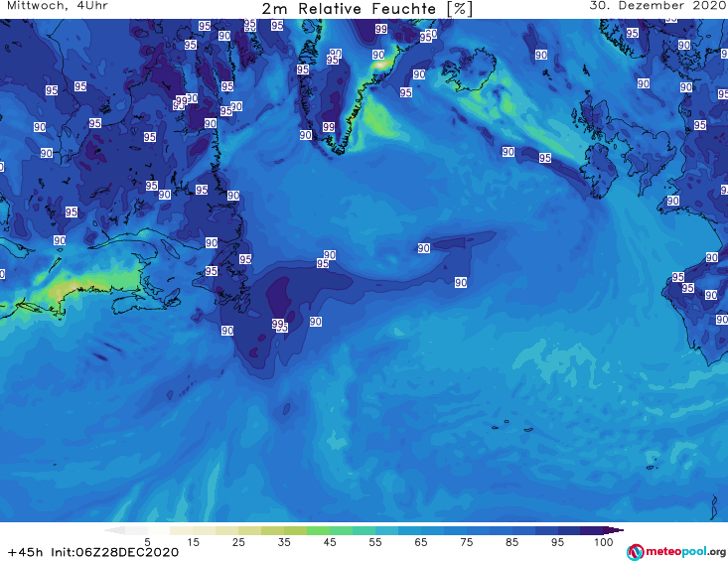Click the legend value 85
This screenshot has height=562, width=728.
click(x=512, y=542)
